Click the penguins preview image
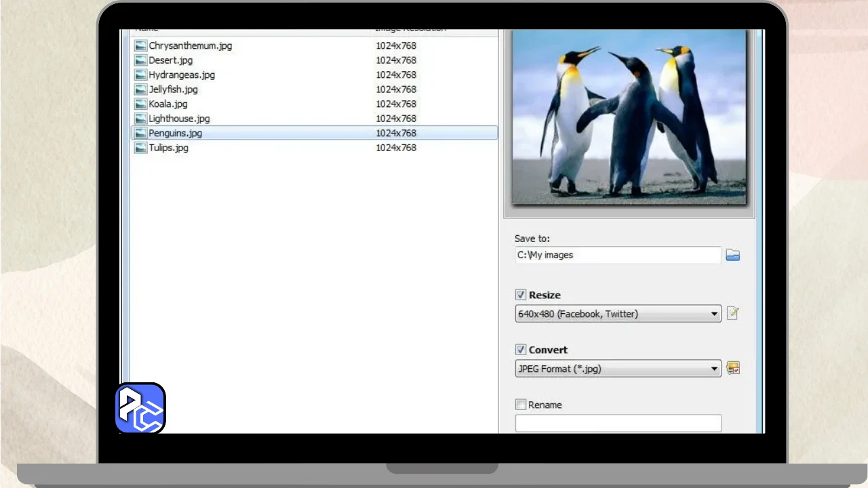 tap(629, 117)
